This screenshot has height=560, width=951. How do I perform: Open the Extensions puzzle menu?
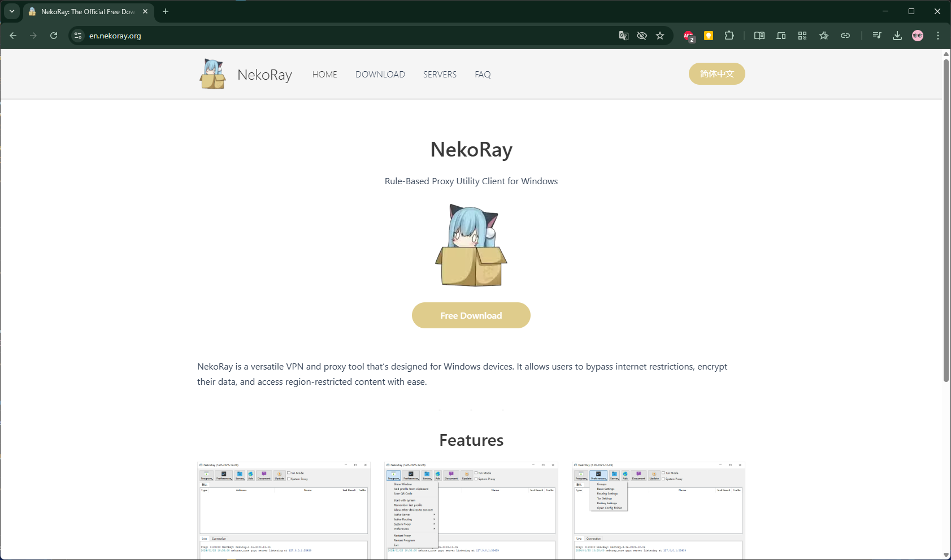(x=729, y=36)
